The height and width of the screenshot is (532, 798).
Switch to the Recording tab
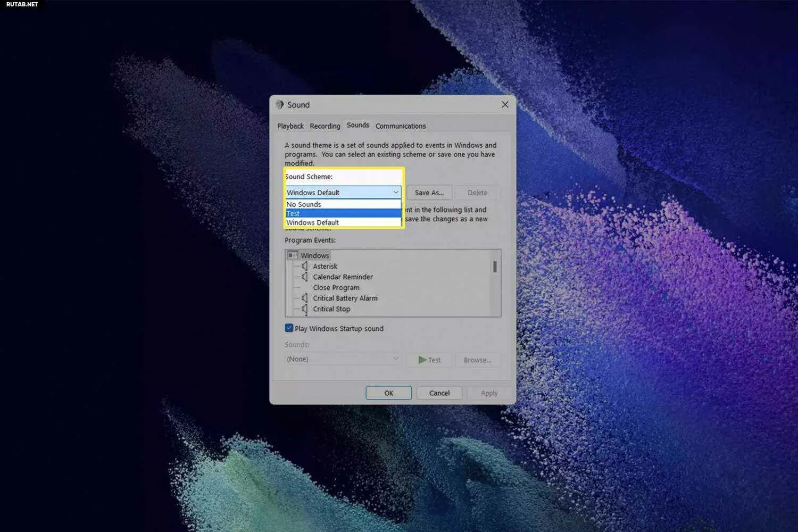(325, 126)
